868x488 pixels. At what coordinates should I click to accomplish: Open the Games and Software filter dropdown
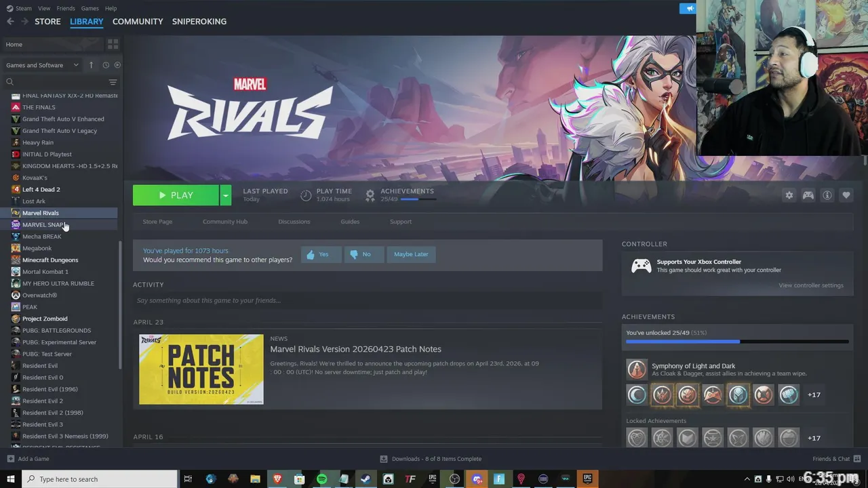(x=42, y=65)
